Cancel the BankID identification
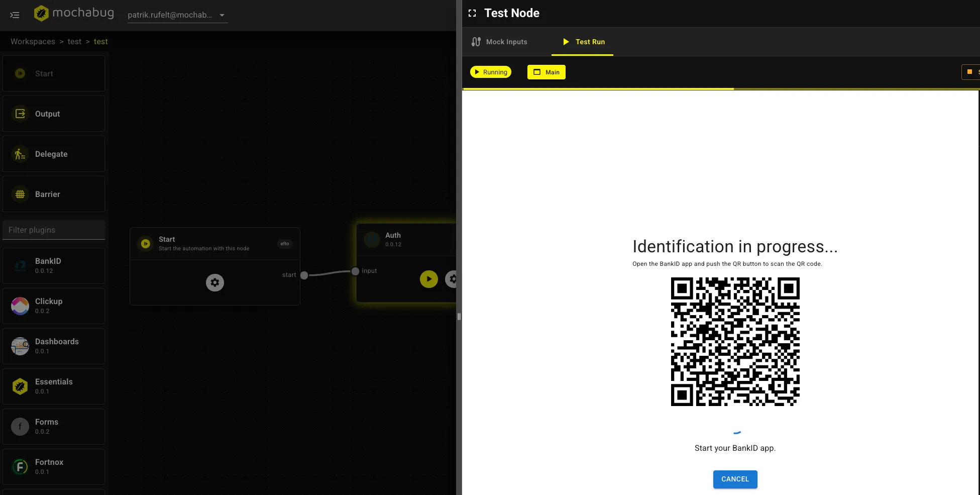This screenshot has width=980, height=495. click(735, 479)
